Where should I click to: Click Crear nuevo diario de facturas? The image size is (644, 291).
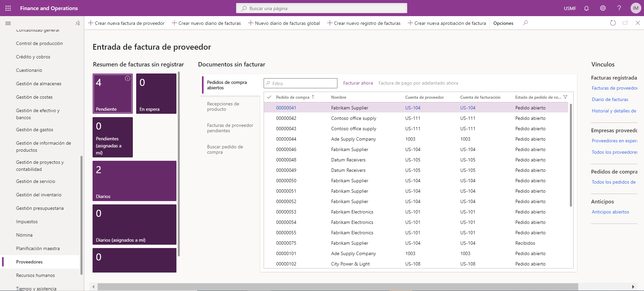206,23
